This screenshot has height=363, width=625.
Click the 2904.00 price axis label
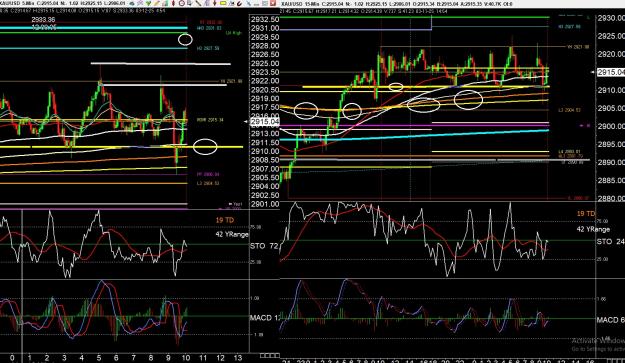265,186
